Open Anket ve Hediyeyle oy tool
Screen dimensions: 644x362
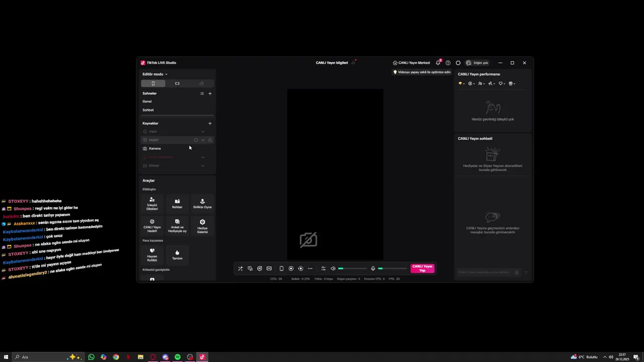177,225
